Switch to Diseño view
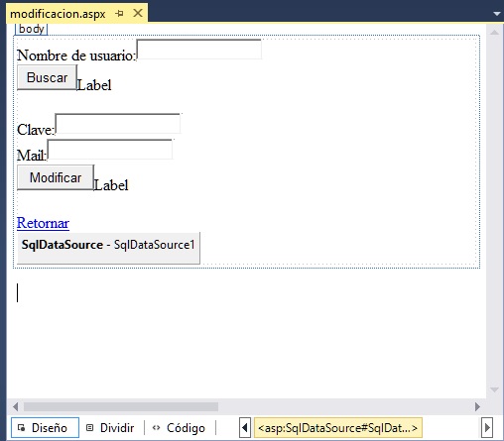 click(x=45, y=428)
